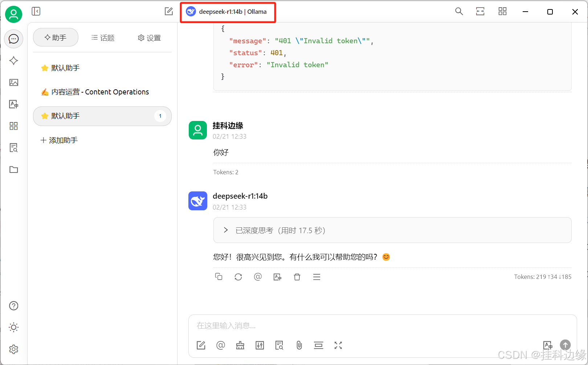Open conversation settings sliders icon

click(260, 345)
